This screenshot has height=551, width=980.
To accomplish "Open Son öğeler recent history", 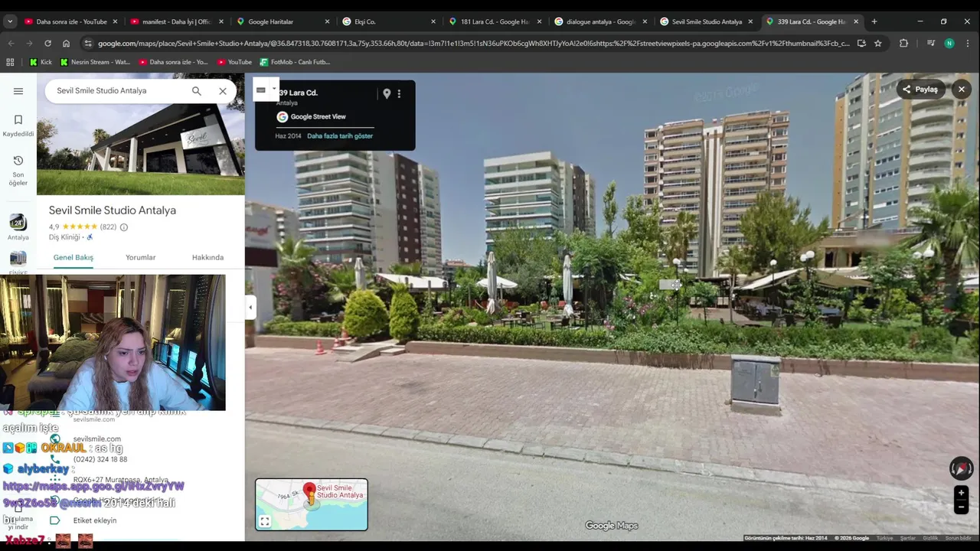I will pyautogui.click(x=18, y=170).
